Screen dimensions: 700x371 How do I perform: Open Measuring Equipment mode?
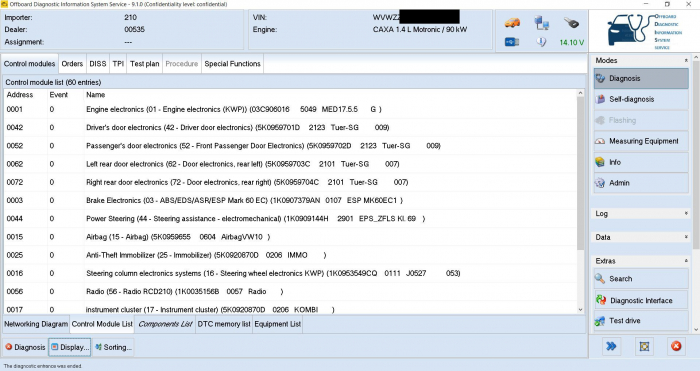click(641, 141)
